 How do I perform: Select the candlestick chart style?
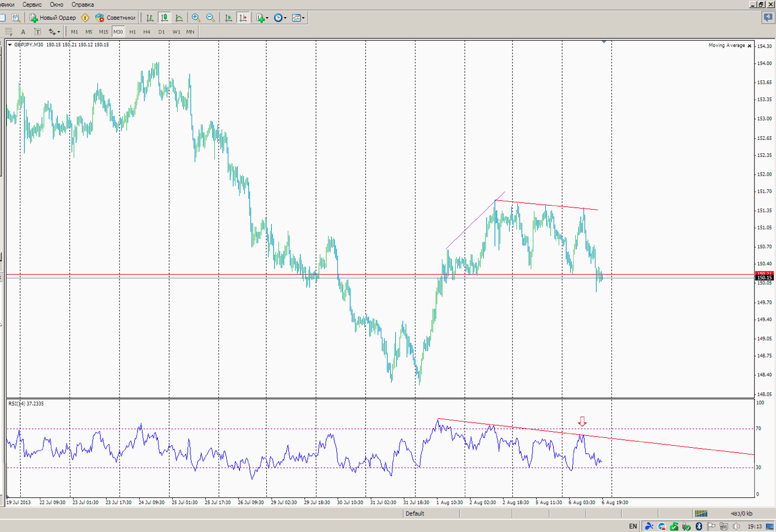(164, 18)
